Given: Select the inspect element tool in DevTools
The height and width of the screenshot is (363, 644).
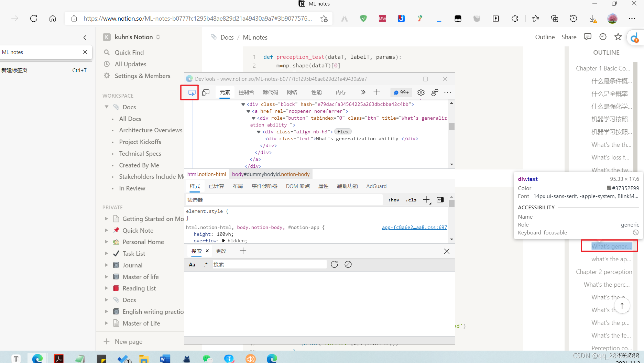Looking at the screenshot, I should (192, 92).
